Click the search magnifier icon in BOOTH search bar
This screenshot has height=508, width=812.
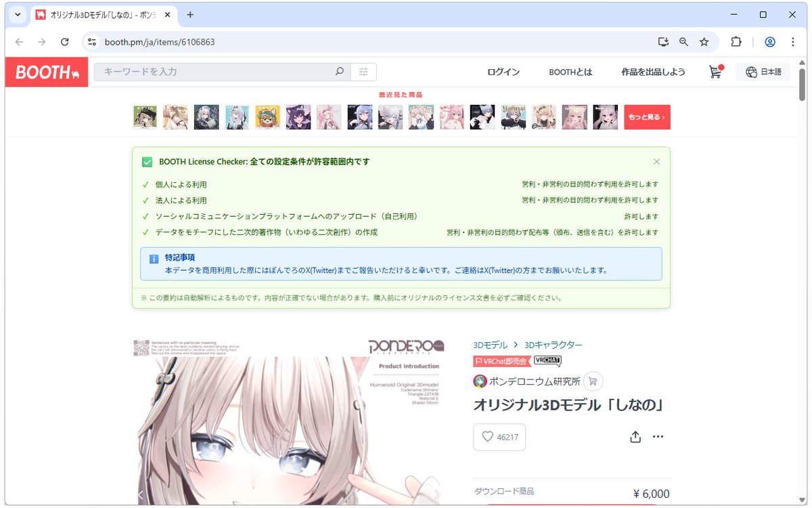(340, 72)
